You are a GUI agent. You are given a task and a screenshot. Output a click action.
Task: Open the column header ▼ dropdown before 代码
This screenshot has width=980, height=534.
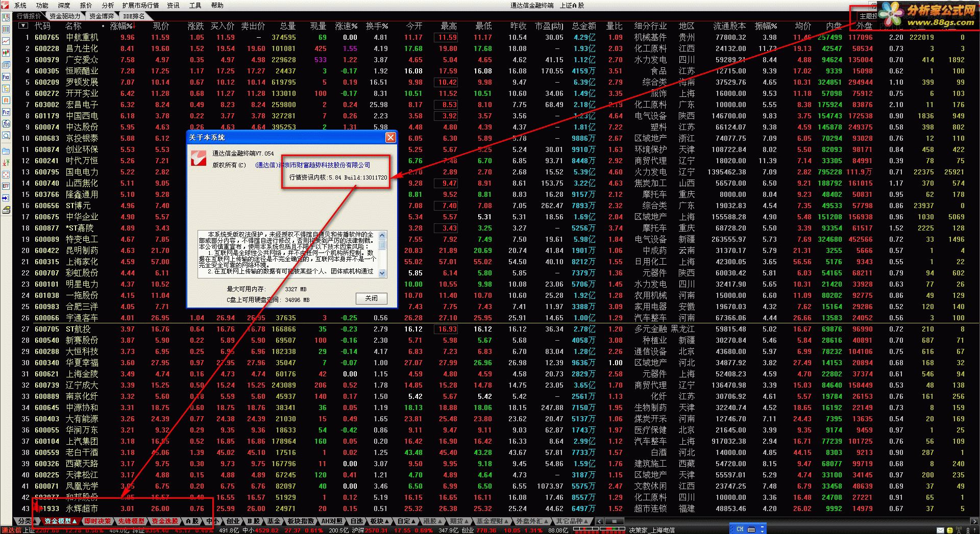[x=22, y=26]
